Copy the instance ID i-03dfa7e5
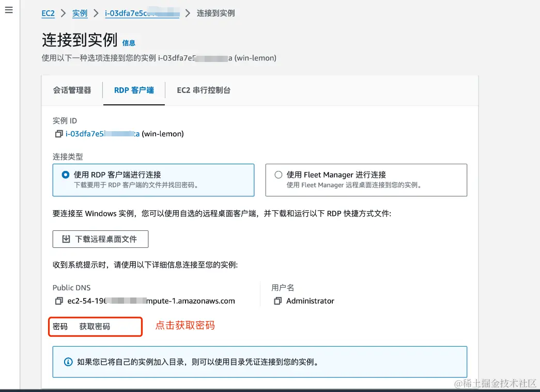 58,133
